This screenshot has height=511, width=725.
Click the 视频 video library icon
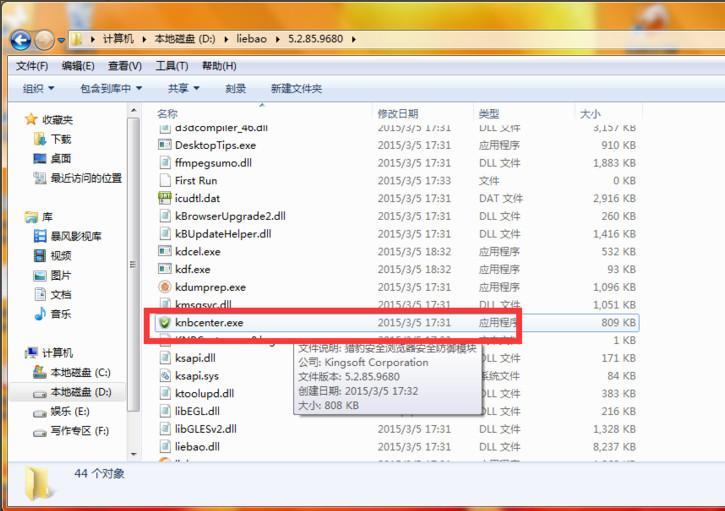[x=40, y=255]
